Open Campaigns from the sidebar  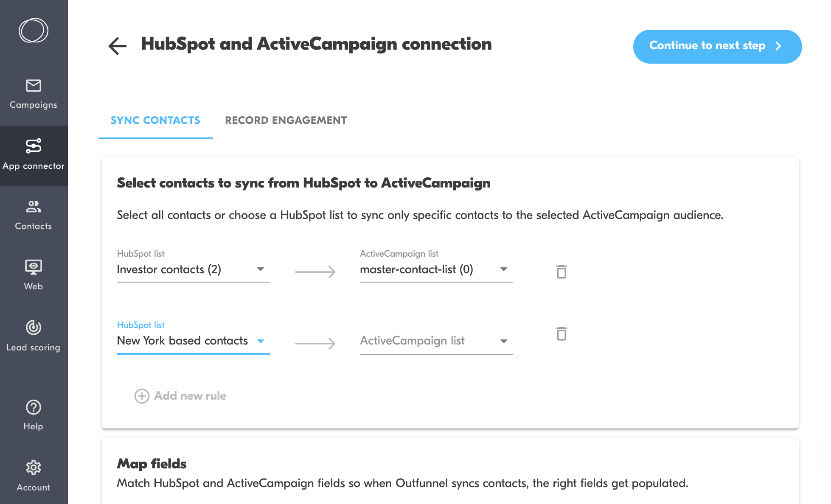(x=34, y=94)
